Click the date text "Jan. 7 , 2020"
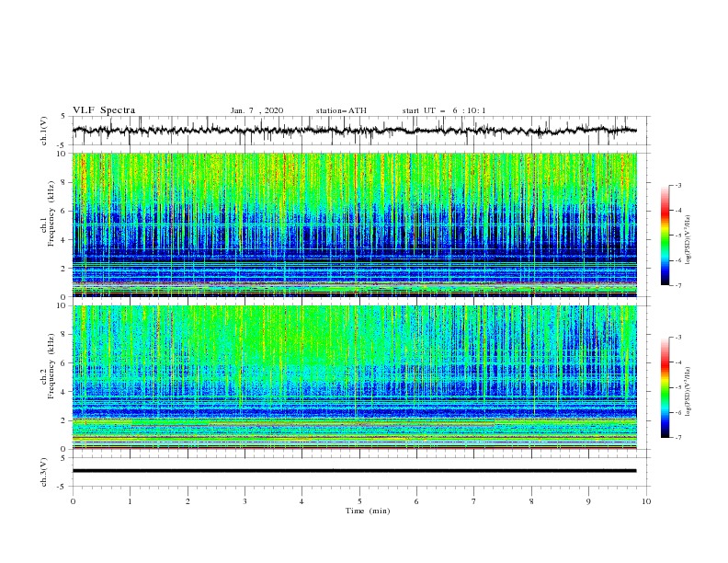 tap(256, 110)
